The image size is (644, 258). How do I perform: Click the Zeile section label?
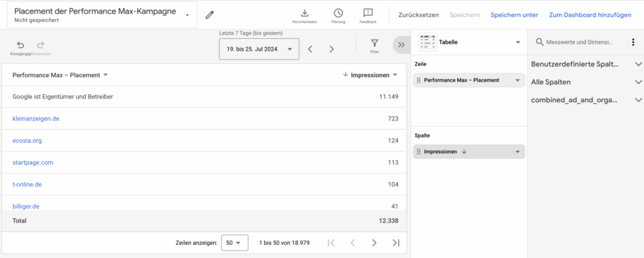click(421, 65)
